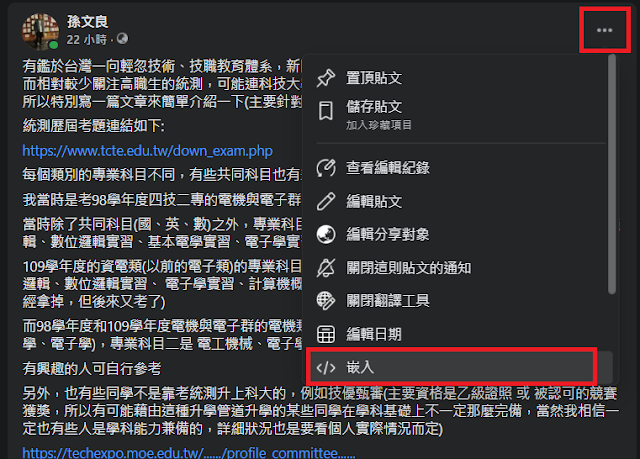Click 孫文良's profile picture
This screenshot has height=459, width=640.
40,31
